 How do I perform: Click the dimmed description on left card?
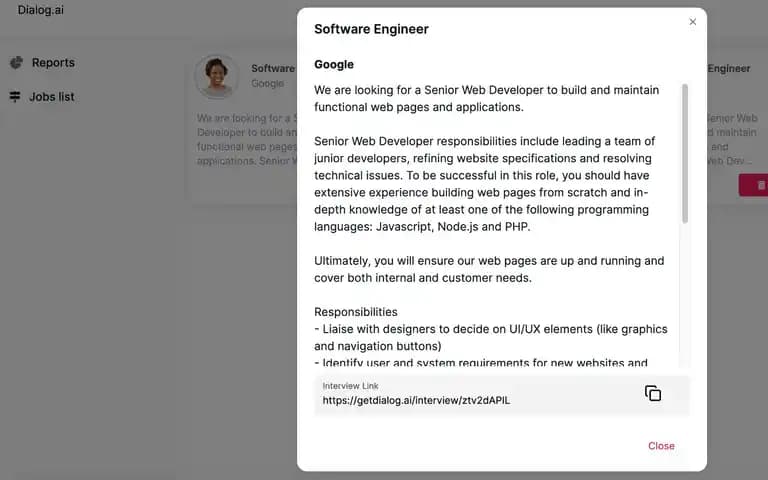tap(247, 140)
